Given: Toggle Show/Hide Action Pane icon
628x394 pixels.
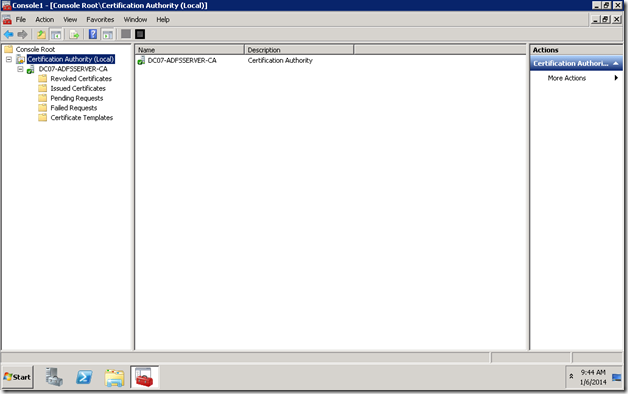Looking at the screenshot, I should [x=108, y=34].
